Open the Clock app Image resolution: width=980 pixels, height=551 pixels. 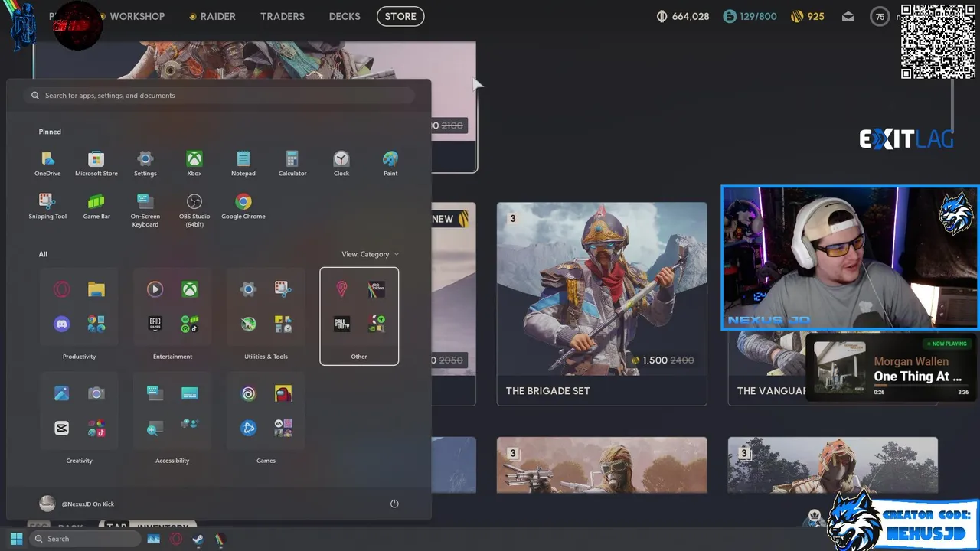[341, 163]
